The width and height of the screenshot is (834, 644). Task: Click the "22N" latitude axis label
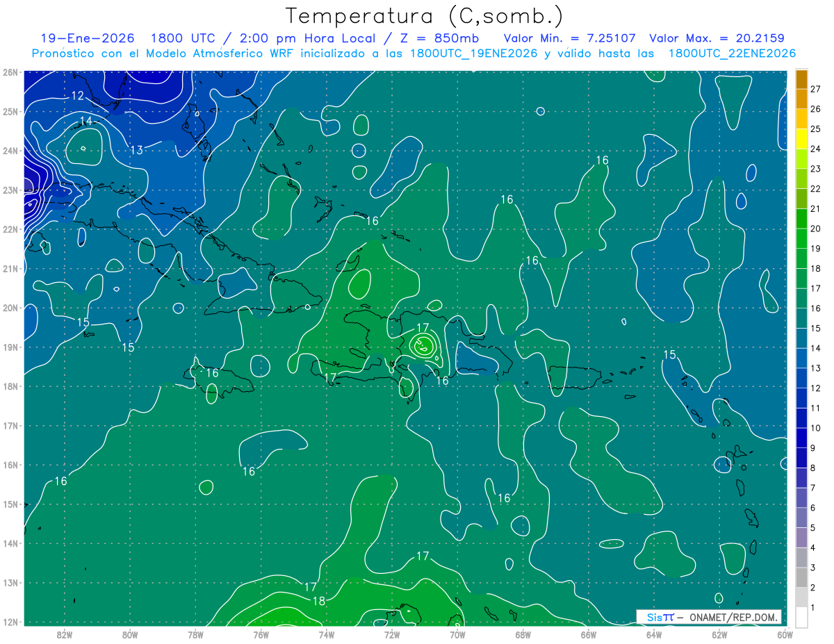coord(10,229)
